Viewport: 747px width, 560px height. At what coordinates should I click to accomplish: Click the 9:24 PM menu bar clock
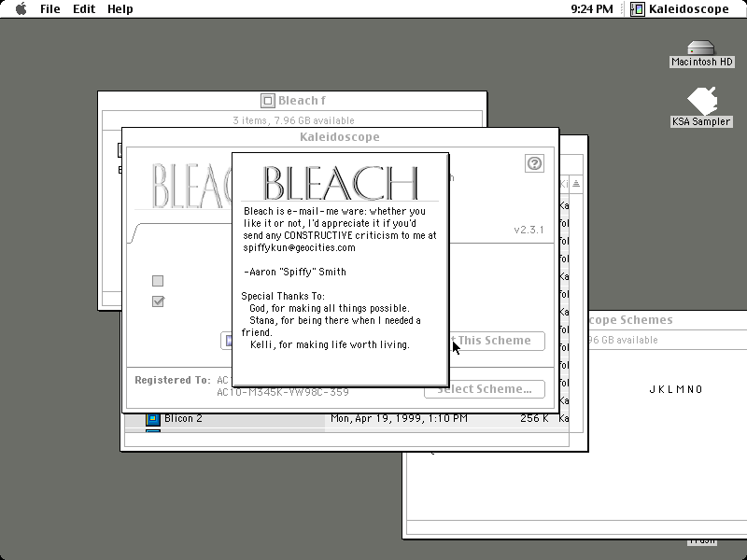click(x=592, y=9)
